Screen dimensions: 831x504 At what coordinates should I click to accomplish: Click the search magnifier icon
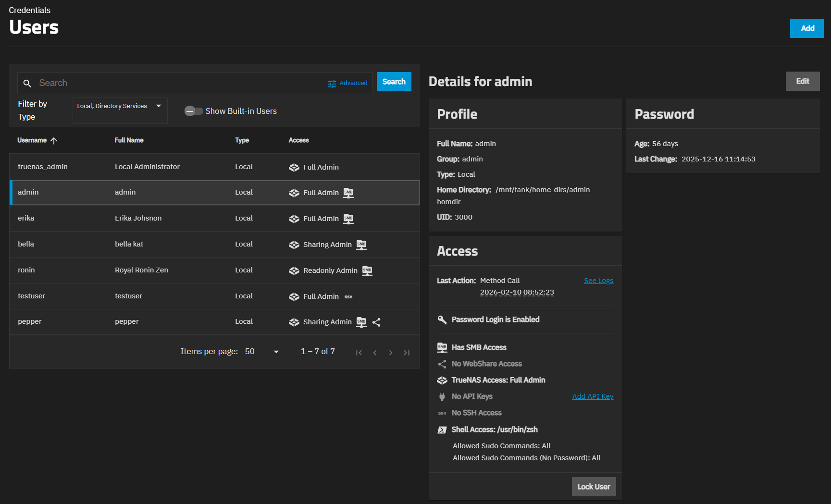point(27,84)
